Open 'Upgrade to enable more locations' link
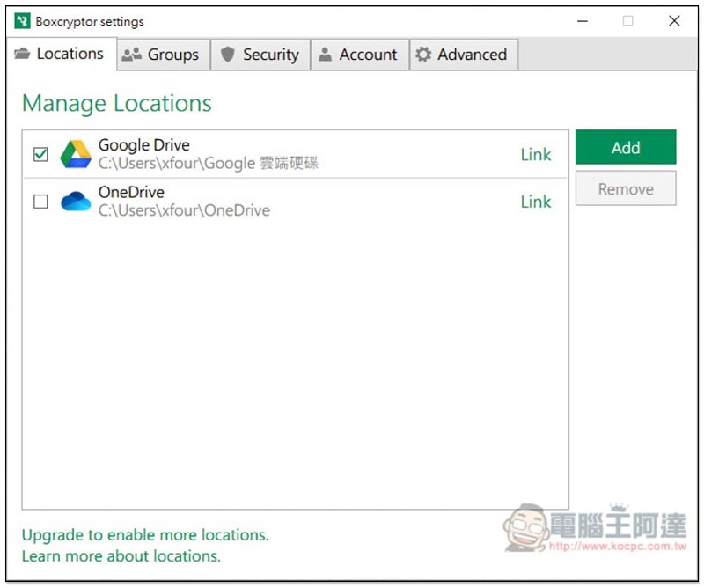 point(145,535)
